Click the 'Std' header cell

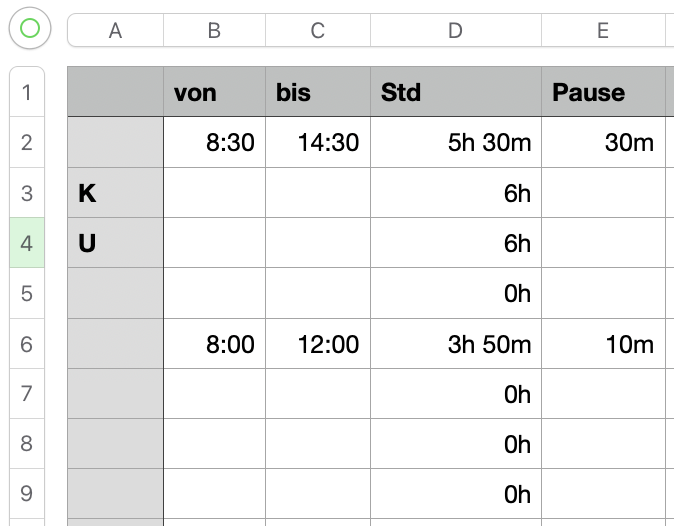[x=455, y=93]
